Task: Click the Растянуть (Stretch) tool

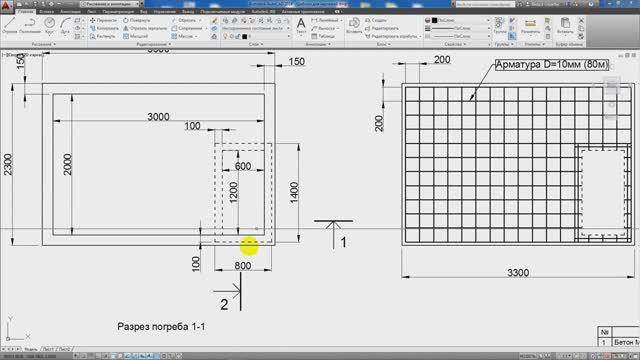Action: click(103, 36)
